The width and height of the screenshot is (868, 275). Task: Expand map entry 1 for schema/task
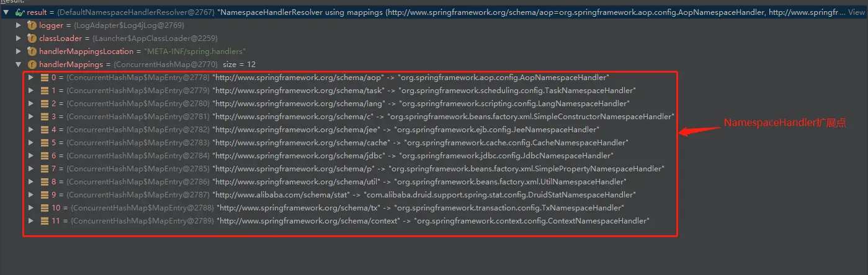point(31,91)
